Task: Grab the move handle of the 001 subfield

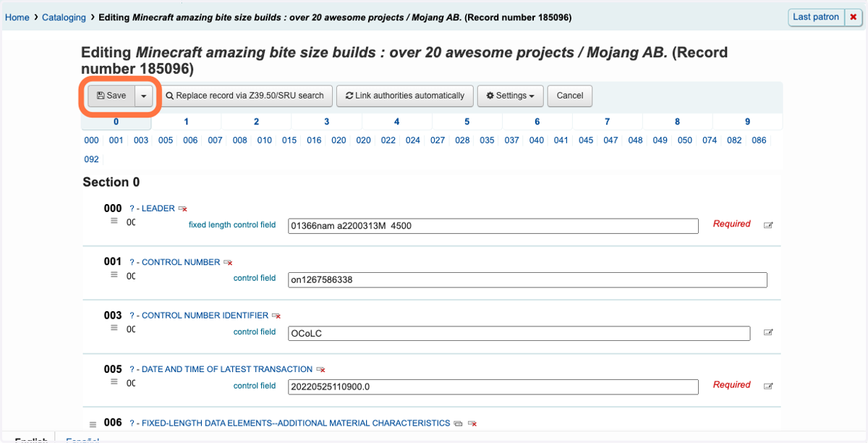Action: click(x=114, y=274)
